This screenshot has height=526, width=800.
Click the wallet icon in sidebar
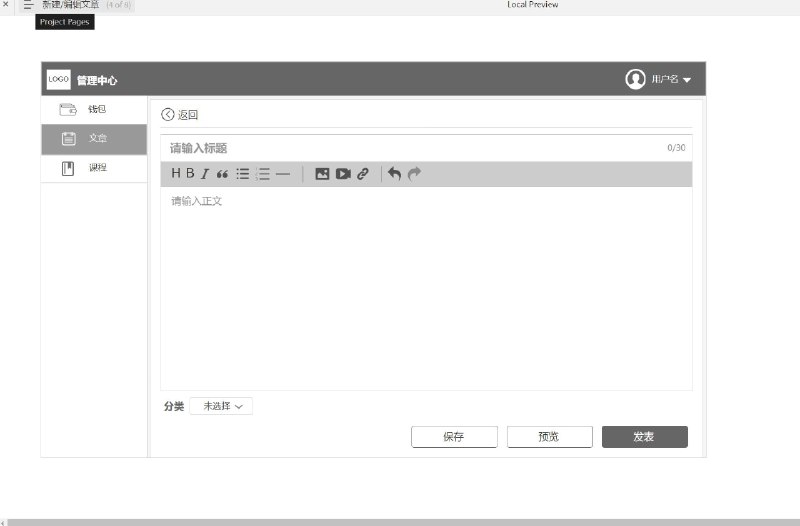click(68, 109)
